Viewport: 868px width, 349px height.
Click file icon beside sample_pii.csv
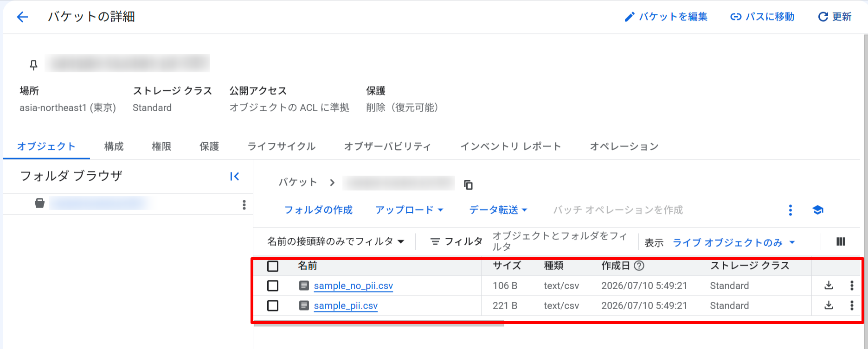(x=304, y=305)
